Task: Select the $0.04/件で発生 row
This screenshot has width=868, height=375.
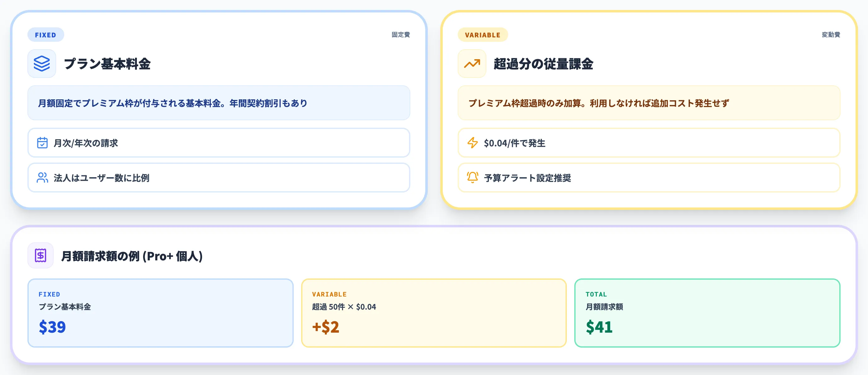Action: (649, 143)
